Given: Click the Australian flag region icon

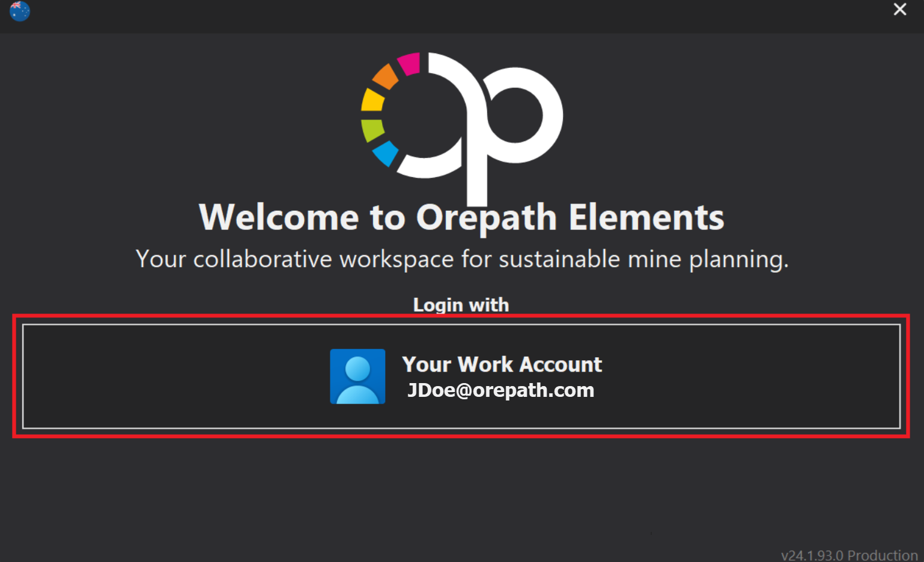Looking at the screenshot, I should [x=20, y=11].
